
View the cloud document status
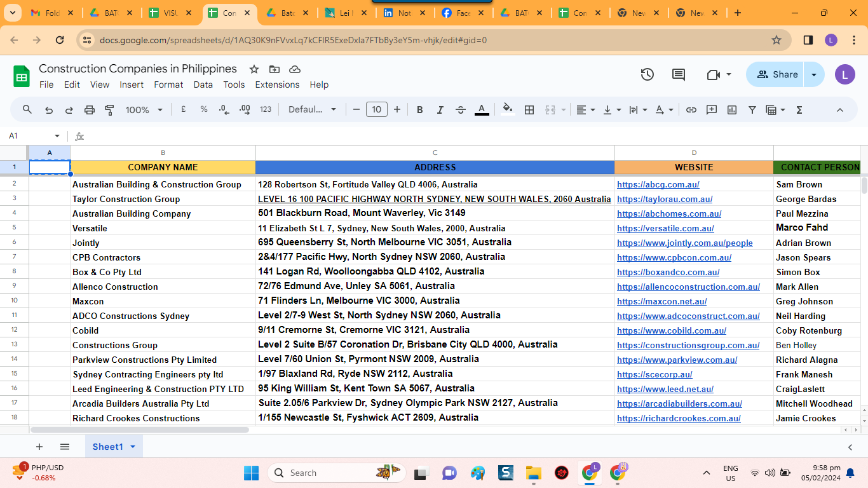295,69
